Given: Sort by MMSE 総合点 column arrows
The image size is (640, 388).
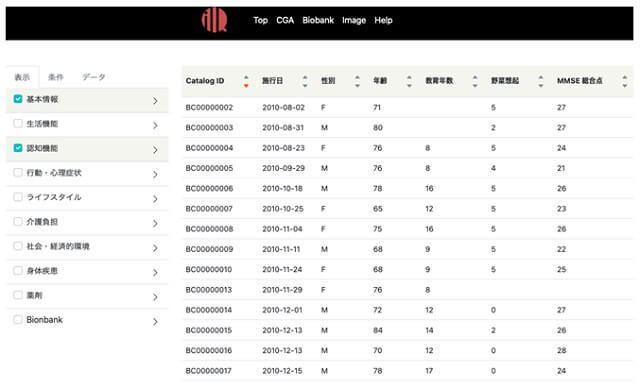Looking at the screenshot, I should 624,81.
